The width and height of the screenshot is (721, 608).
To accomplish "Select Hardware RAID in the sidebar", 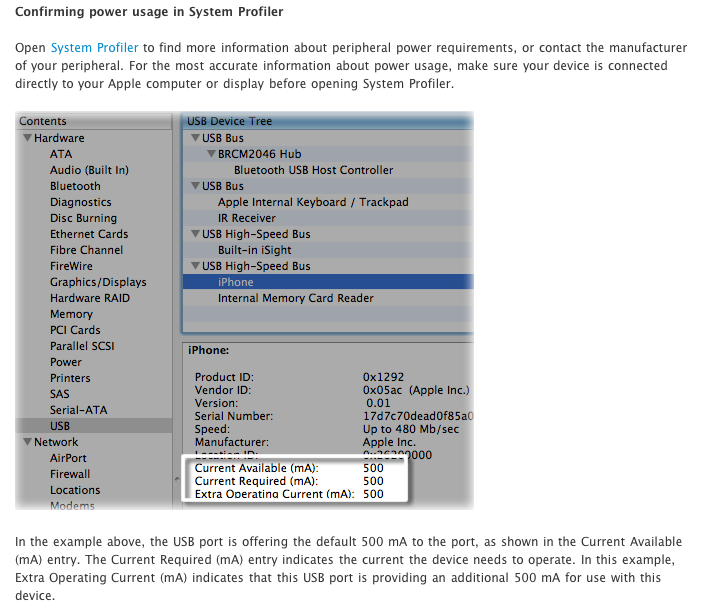I will (90, 298).
